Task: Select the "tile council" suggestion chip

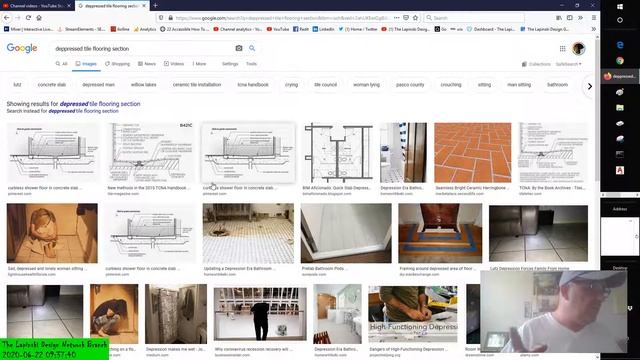Action: click(x=326, y=84)
